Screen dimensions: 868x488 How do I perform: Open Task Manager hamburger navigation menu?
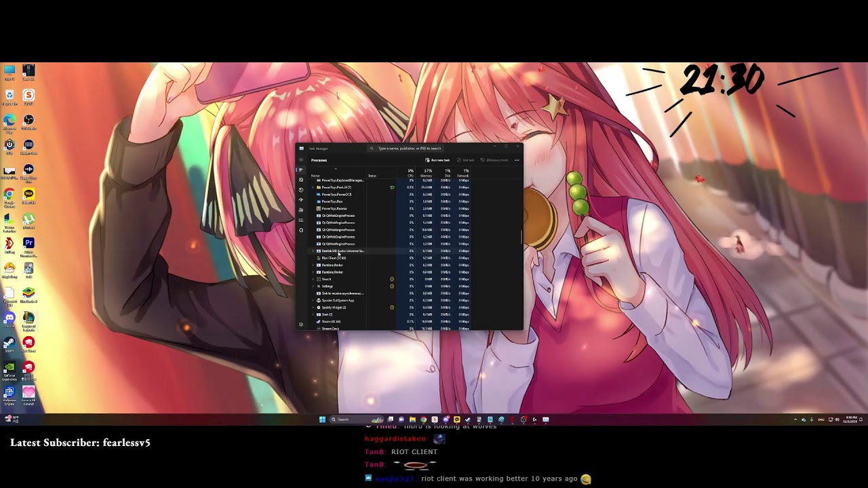point(301,160)
